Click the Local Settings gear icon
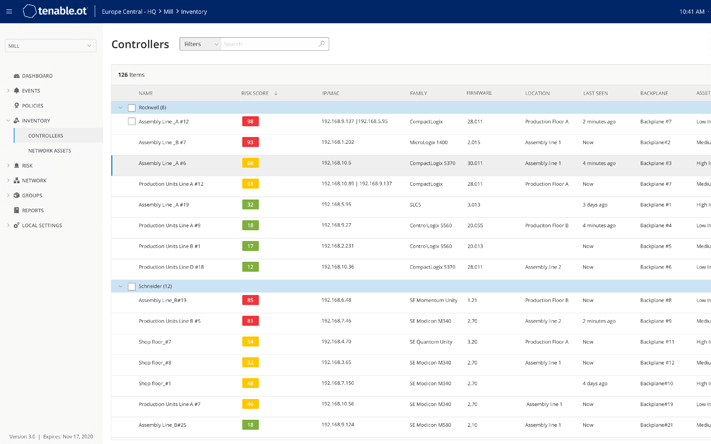The height and width of the screenshot is (444, 711). [x=17, y=225]
